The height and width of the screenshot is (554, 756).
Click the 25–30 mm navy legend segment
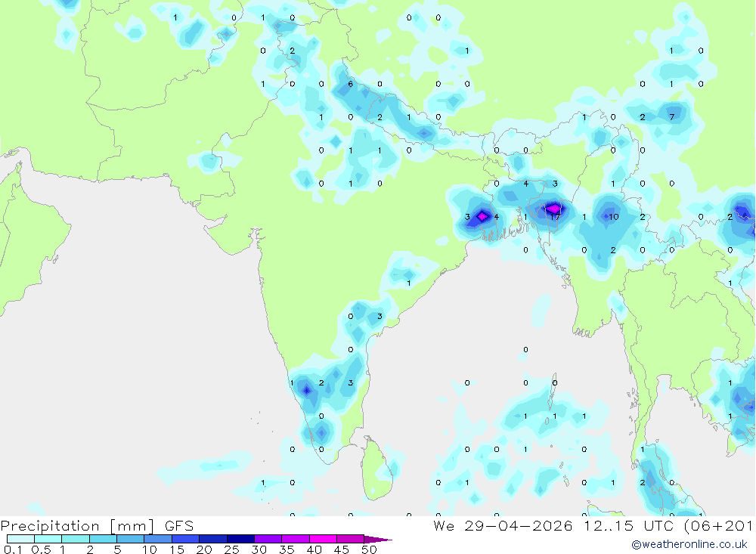click(x=240, y=539)
